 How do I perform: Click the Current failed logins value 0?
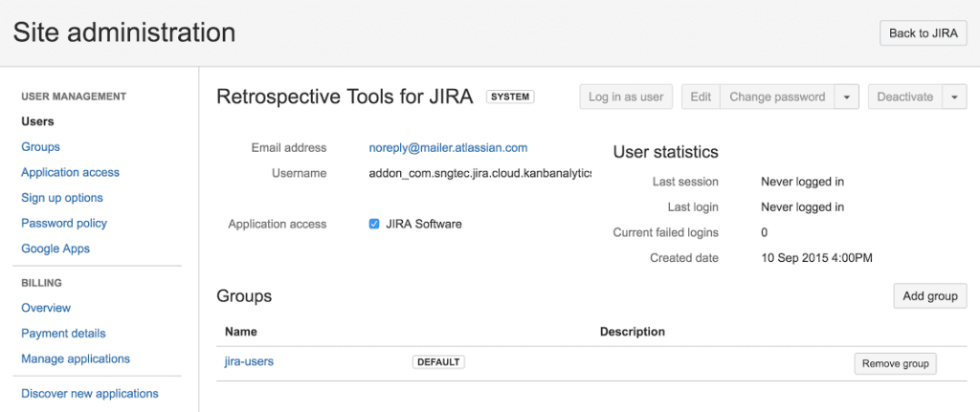pos(764,233)
